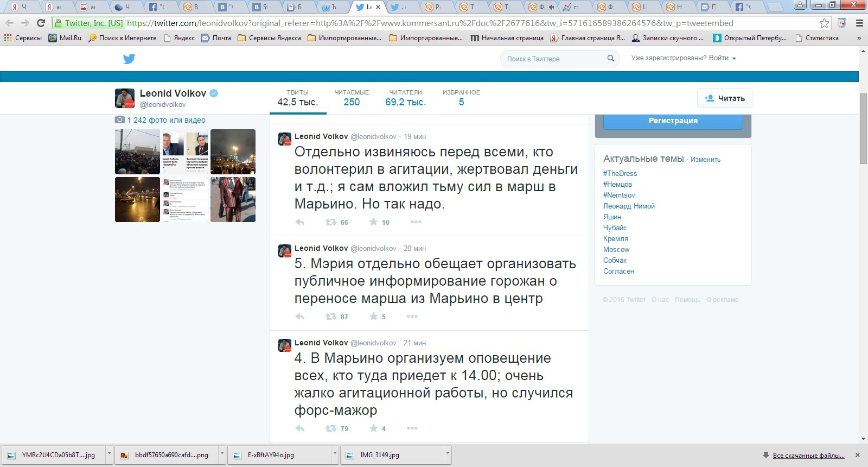868x467 pixels.
Task: Open dropdown for YMRc2U4CDa05b8T jpg download
Action: (x=109, y=455)
